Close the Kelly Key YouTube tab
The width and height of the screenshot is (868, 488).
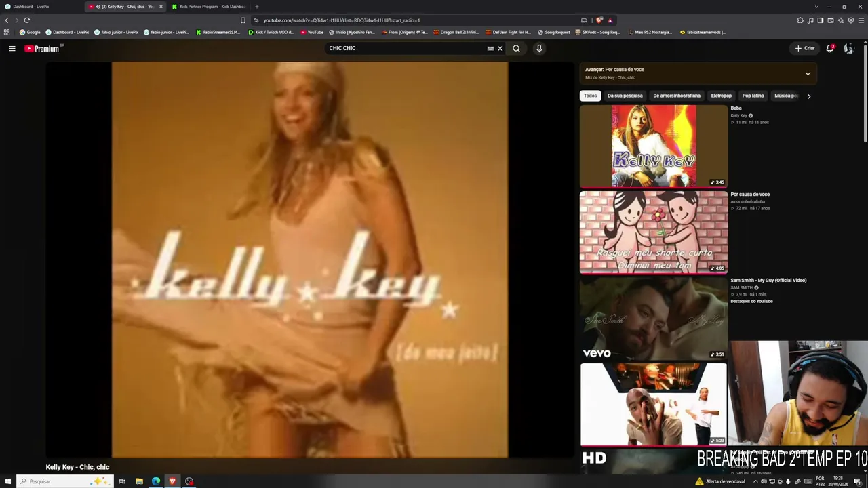coord(161,7)
